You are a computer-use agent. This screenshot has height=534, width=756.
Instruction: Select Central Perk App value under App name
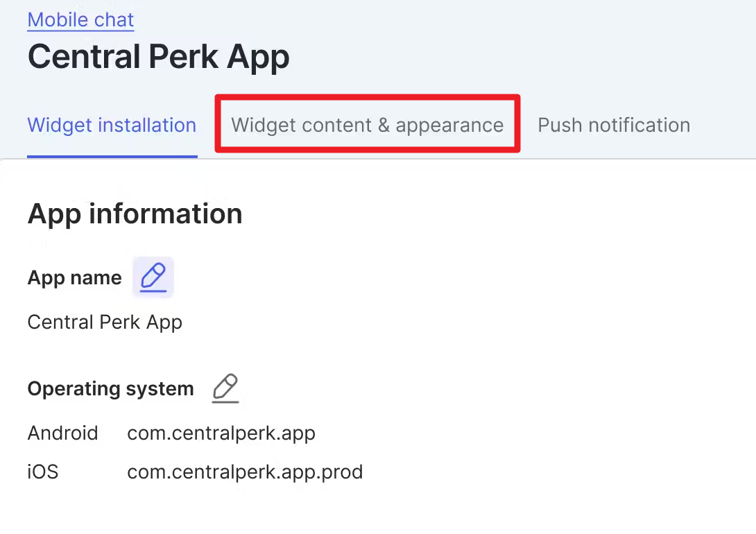[105, 322]
